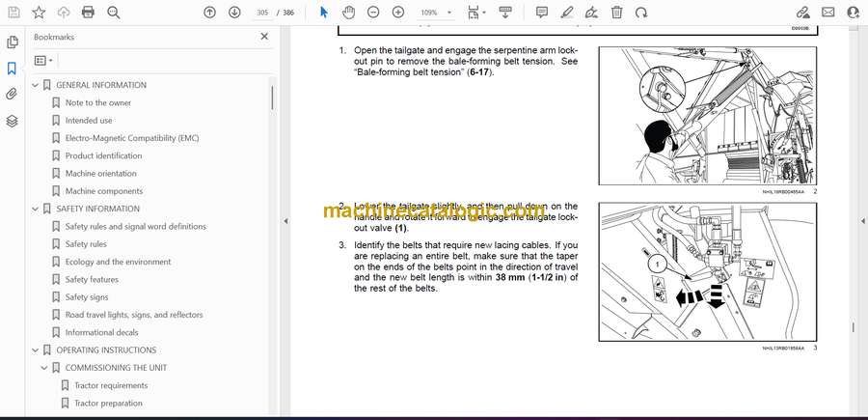This screenshot has width=868, height=420.
Task: Add a comment with the sticky note tool
Action: (542, 13)
